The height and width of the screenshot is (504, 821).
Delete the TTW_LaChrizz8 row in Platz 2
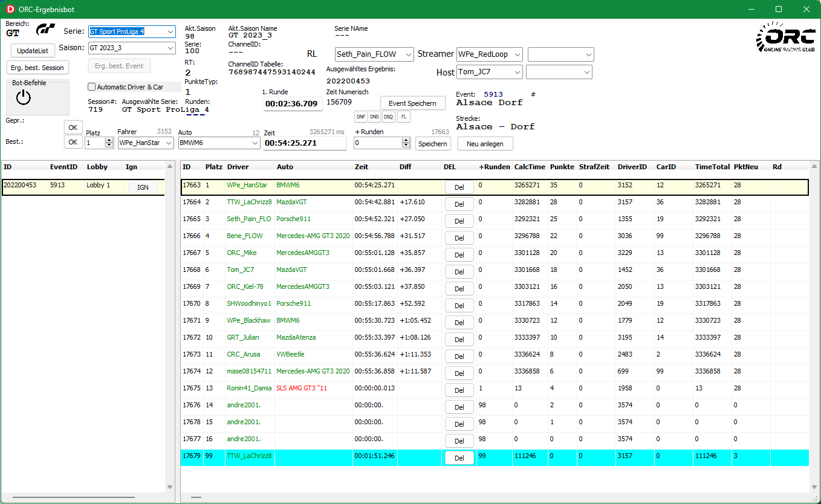coord(459,204)
